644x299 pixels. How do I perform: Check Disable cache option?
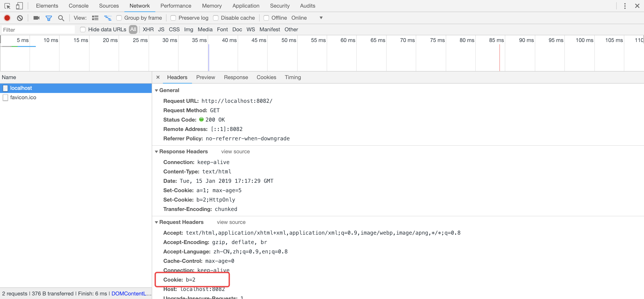(216, 18)
